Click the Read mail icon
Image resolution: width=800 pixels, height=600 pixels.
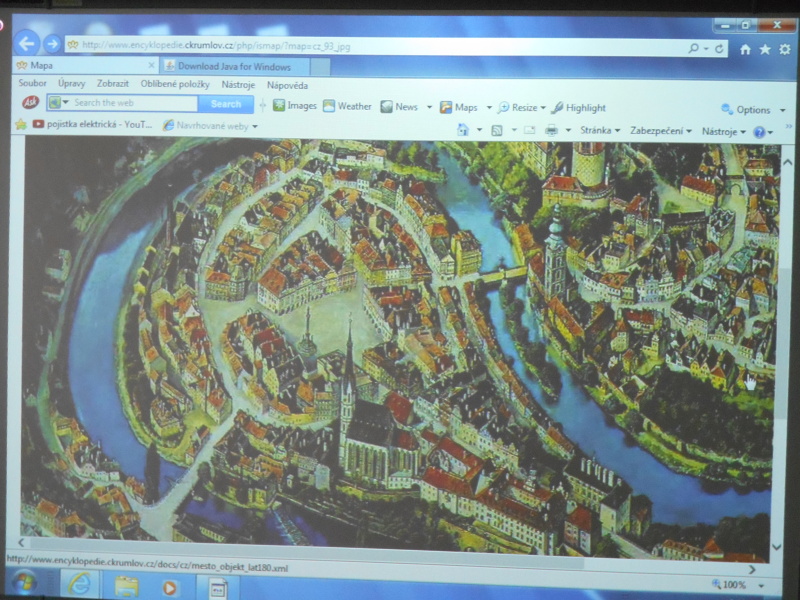(x=530, y=131)
